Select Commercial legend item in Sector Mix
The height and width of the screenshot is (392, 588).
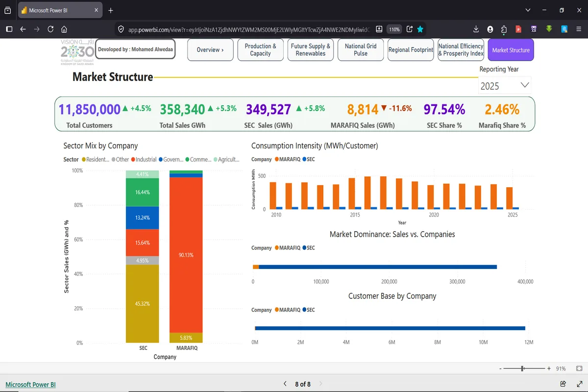[198, 159]
